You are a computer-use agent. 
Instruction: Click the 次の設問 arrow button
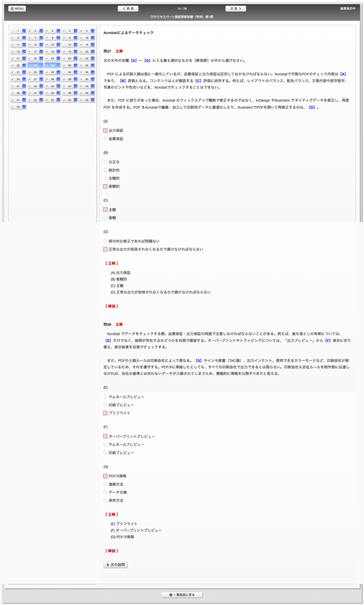coord(115,565)
